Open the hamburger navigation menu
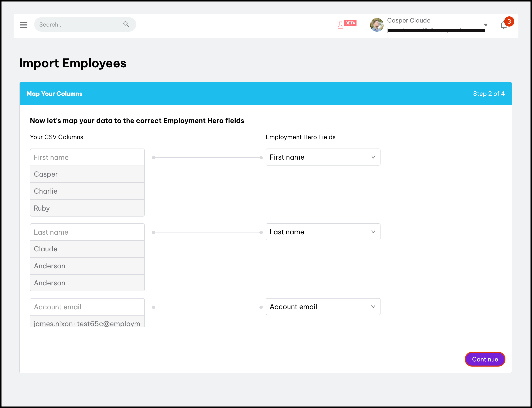532x408 pixels. point(24,25)
